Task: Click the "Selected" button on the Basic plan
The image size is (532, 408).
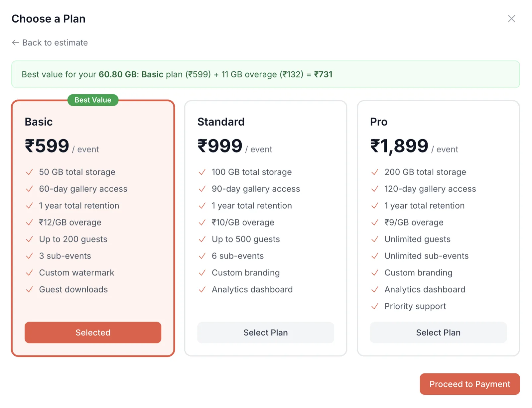Action: (93, 332)
